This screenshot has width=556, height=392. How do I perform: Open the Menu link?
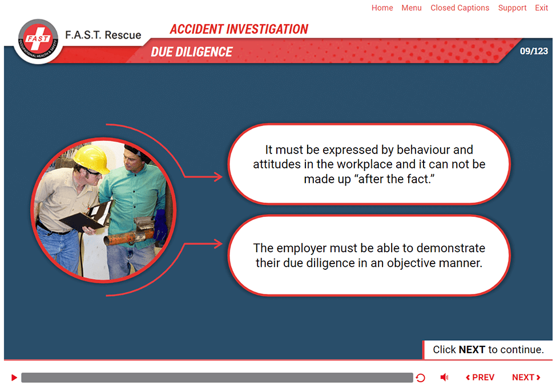(412, 8)
